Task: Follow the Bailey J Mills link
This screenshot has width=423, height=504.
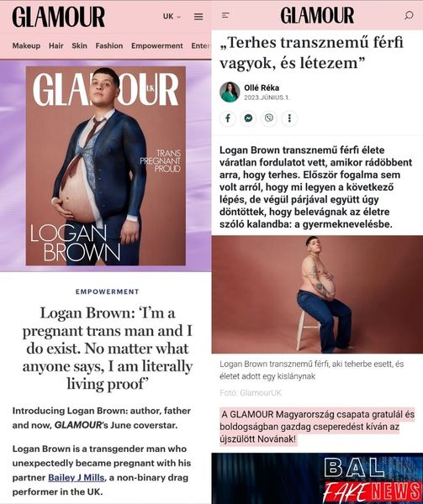Action: pyautogui.click(x=77, y=478)
